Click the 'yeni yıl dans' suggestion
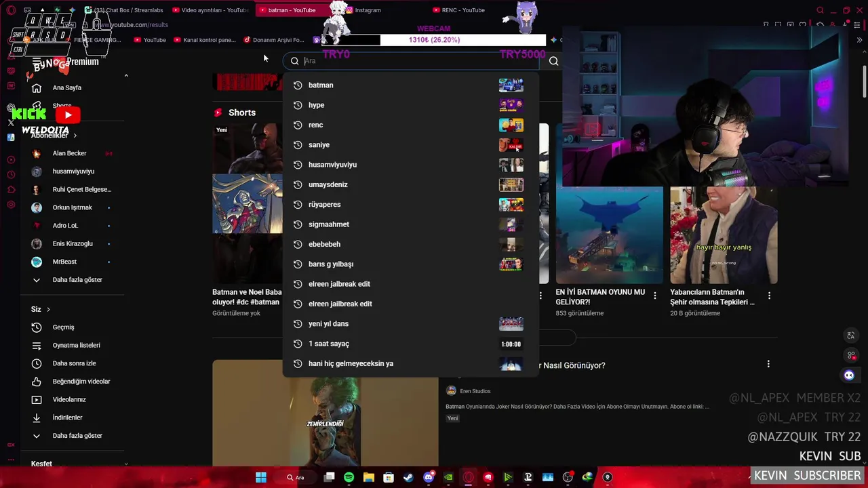Viewport: 868px width, 488px height. coord(411,324)
